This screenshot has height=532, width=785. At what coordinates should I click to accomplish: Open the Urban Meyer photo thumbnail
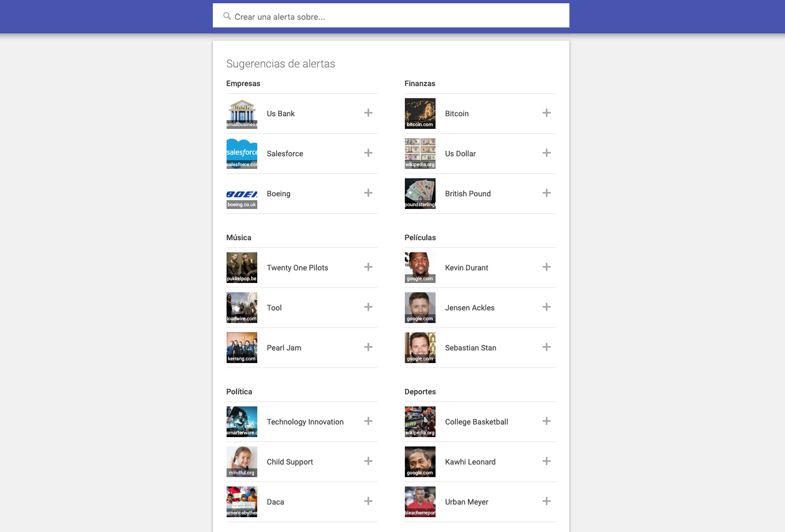click(420, 502)
